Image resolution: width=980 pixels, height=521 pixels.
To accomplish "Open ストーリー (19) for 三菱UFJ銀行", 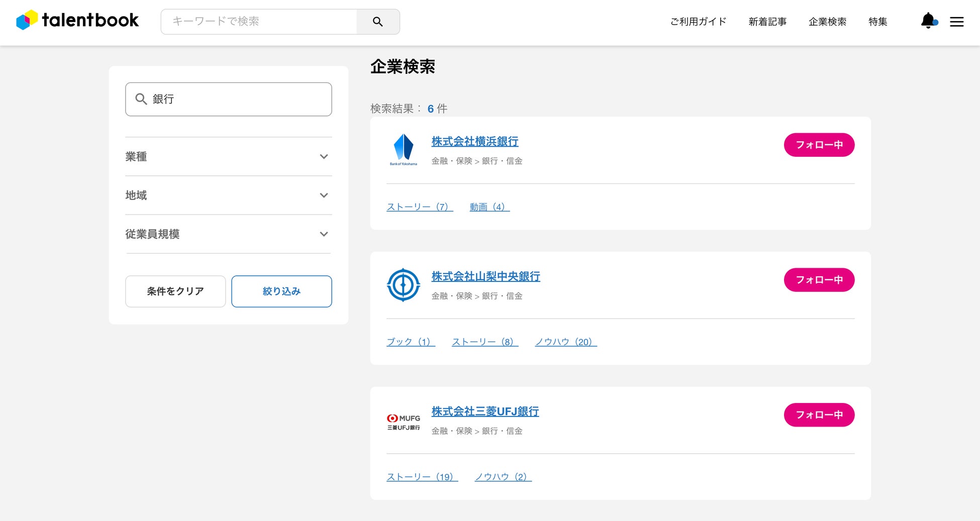I will click(422, 477).
